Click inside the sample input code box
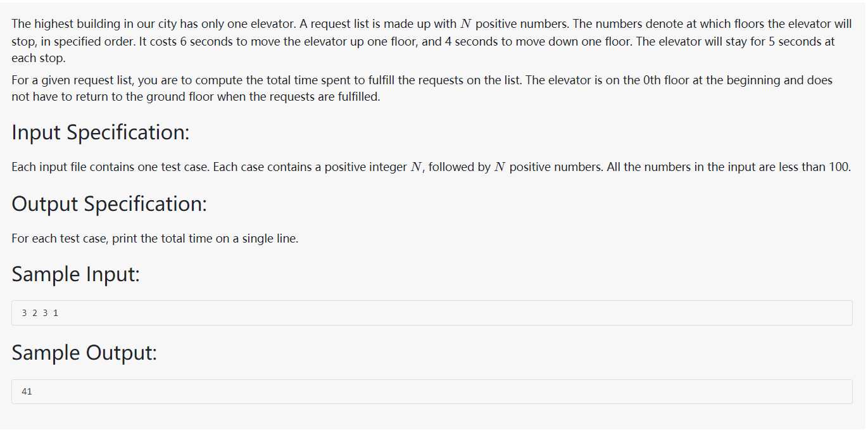 pos(432,313)
